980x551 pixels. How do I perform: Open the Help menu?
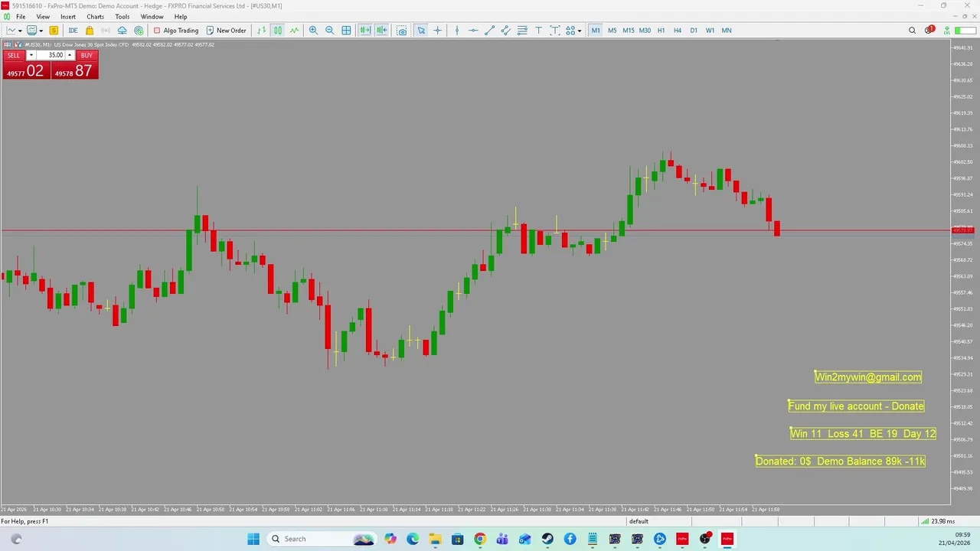[181, 17]
